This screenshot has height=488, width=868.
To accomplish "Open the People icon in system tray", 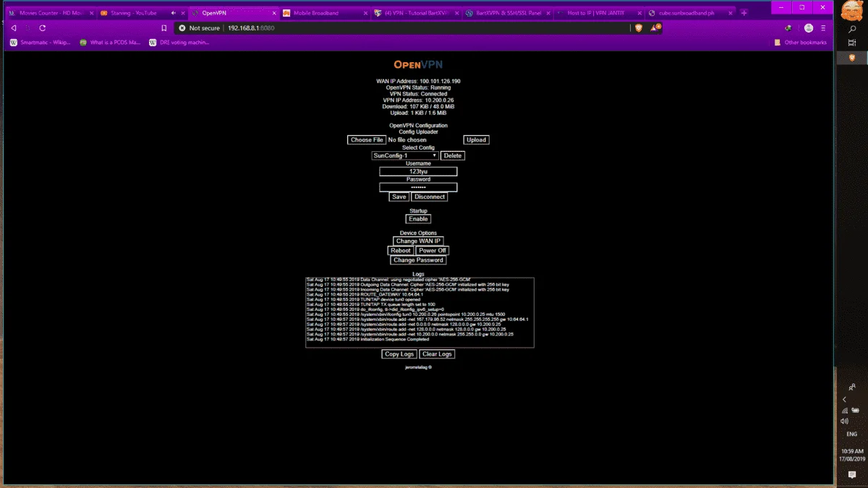I will 851,388.
